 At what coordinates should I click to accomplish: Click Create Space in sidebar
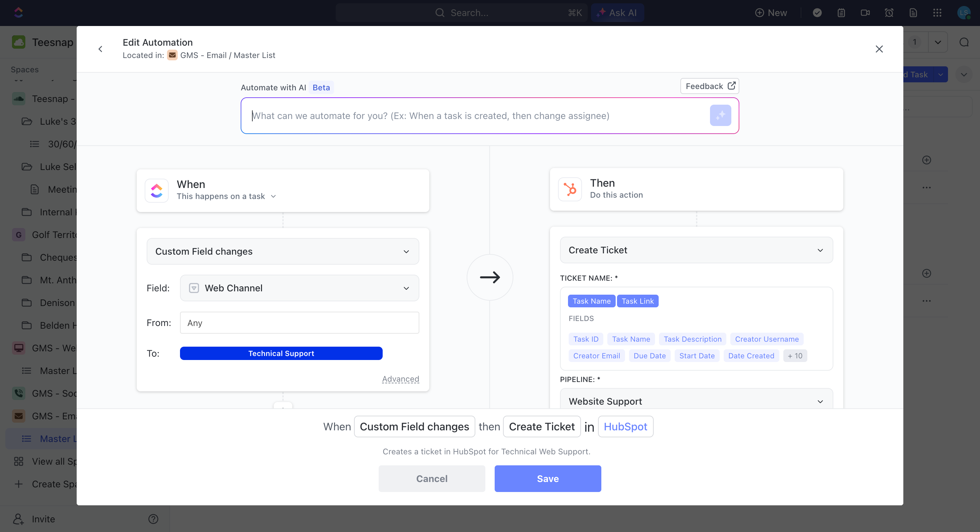pyautogui.click(x=45, y=484)
